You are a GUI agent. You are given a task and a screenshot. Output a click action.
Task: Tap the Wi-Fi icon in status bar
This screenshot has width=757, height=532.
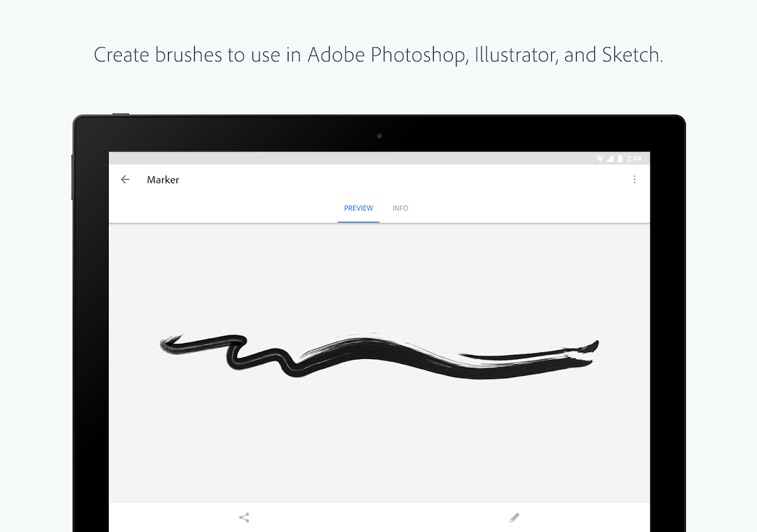(600, 159)
